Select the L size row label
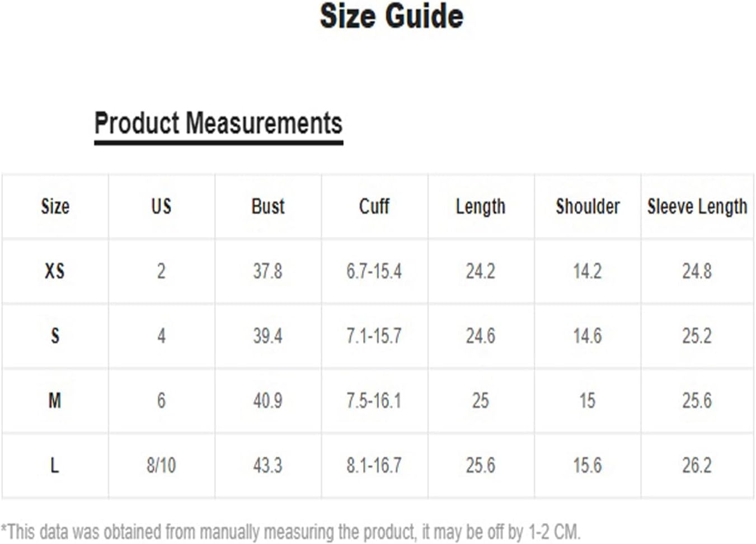 click(x=55, y=465)
